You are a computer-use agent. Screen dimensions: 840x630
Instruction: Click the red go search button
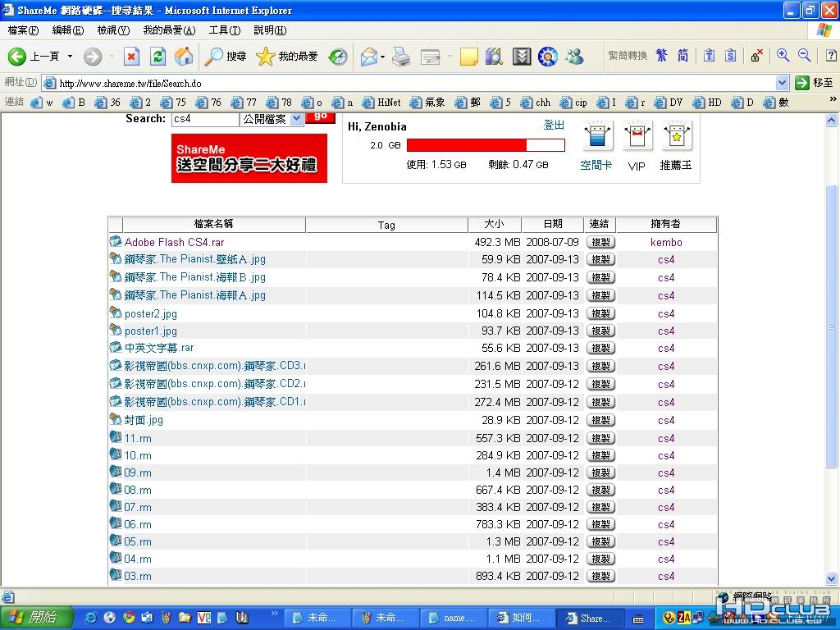point(320,117)
